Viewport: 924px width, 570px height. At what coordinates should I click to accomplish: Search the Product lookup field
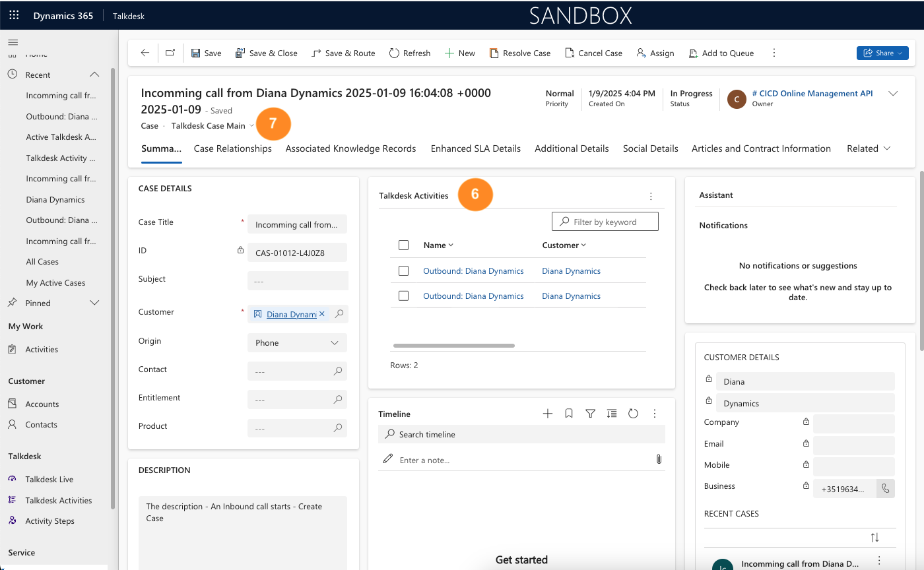coord(338,427)
